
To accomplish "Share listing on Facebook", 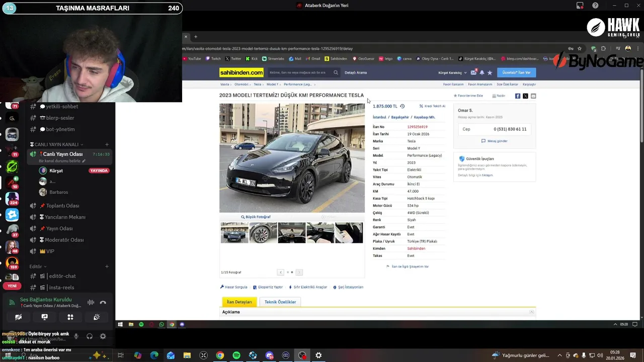I will 517,96.
